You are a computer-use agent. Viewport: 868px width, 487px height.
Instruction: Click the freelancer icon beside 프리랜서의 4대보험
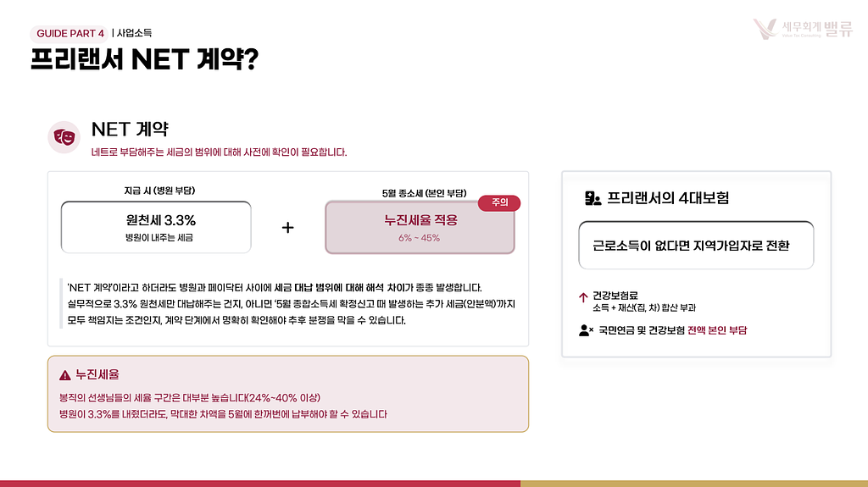tap(593, 198)
